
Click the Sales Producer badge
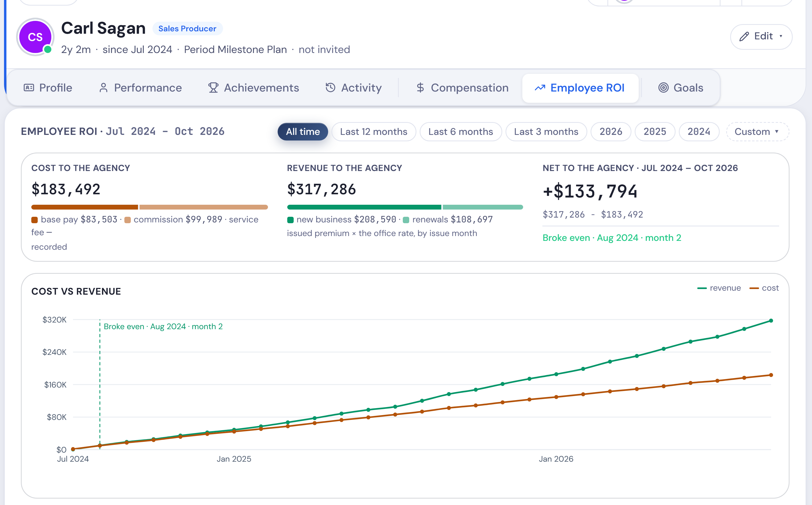[187, 29]
